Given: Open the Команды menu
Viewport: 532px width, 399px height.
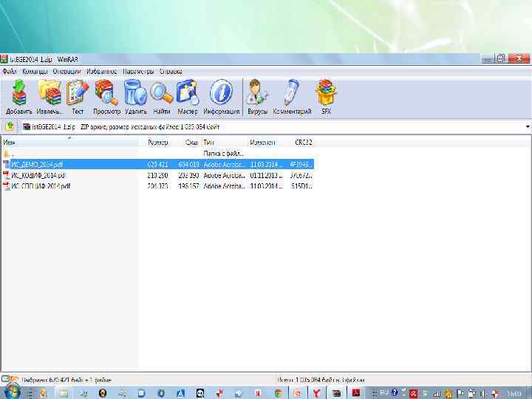Looking at the screenshot, I should pyautogui.click(x=35, y=71).
